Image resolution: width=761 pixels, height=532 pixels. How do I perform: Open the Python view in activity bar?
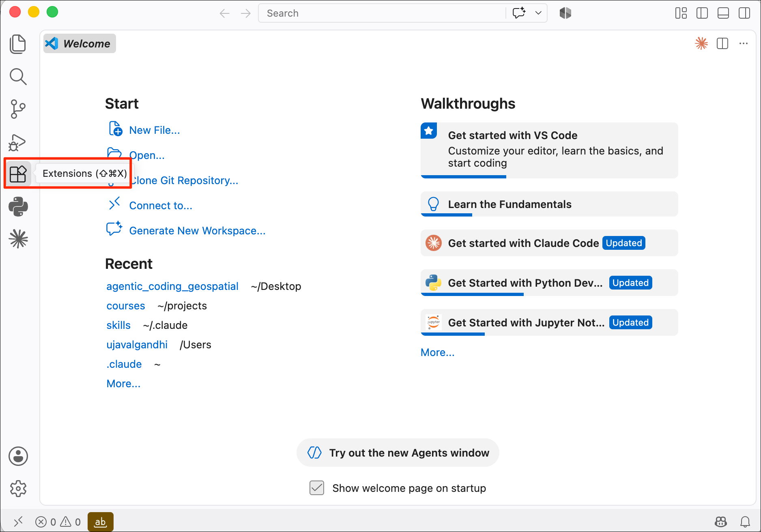point(18,206)
